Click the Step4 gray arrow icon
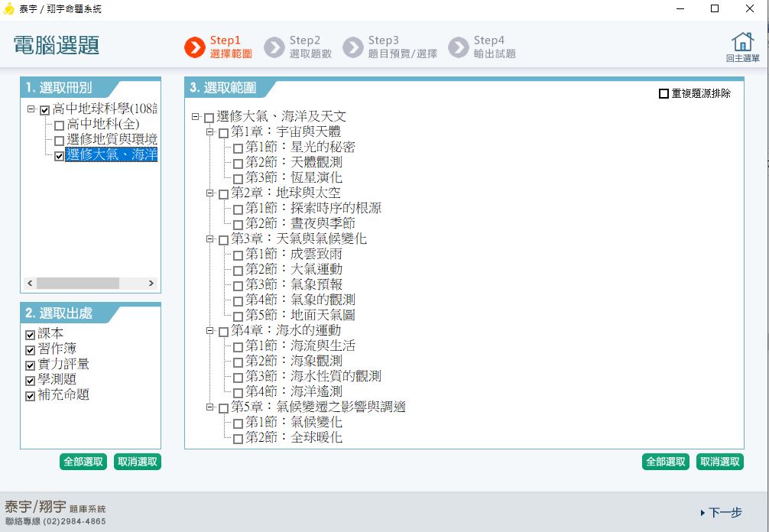 coord(458,47)
